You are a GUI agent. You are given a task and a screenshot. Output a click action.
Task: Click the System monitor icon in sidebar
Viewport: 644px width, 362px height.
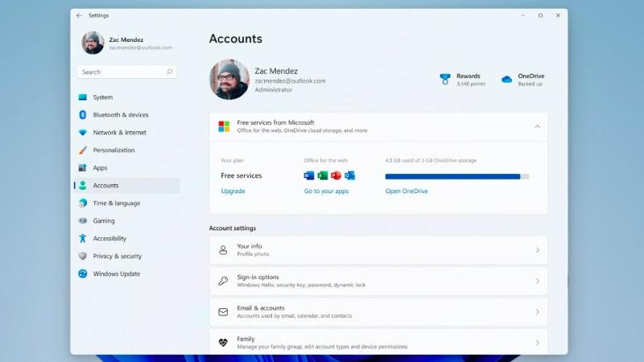(83, 97)
